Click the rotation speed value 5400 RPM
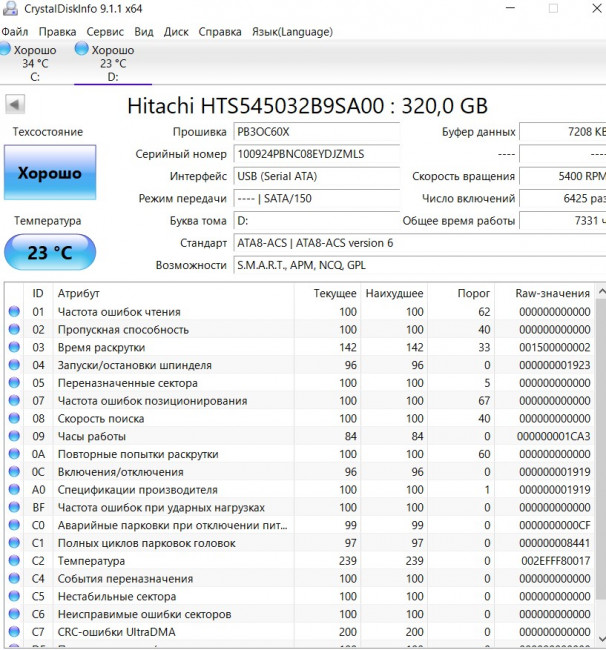 click(562, 176)
